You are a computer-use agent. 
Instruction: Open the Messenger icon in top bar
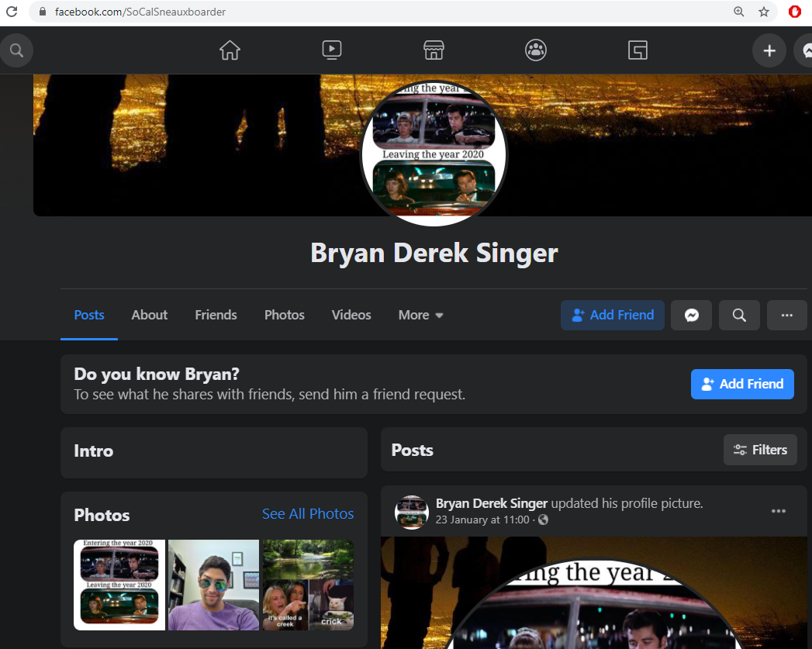coord(805,50)
